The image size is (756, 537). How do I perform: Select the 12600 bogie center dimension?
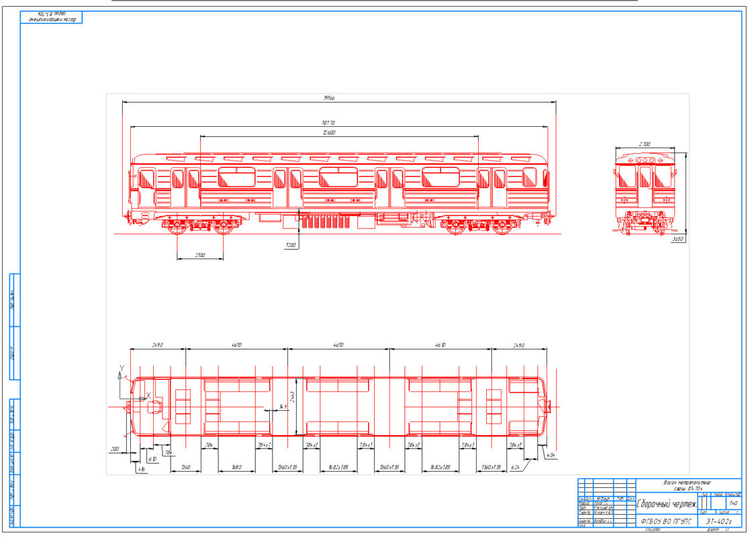point(329,132)
